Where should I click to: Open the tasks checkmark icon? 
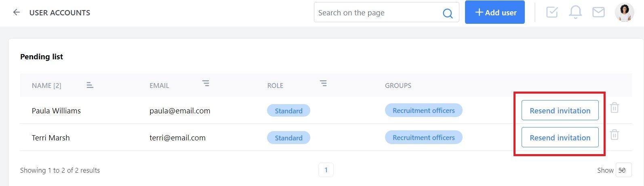point(552,13)
